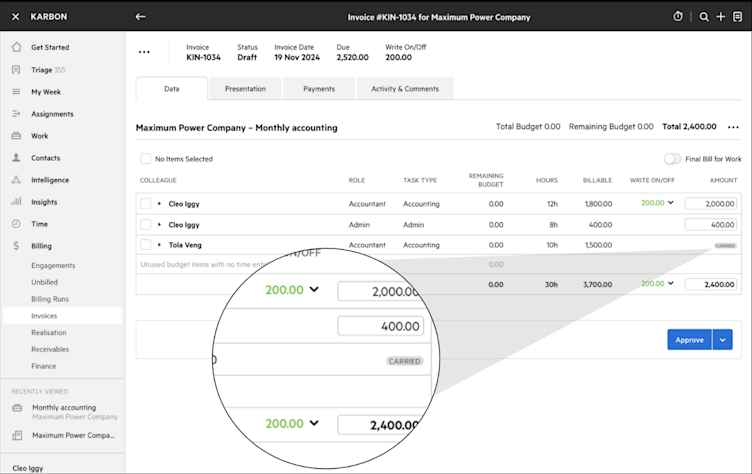The image size is (752, 474).
Task: Expand Cleo Iggy Accountant row details
Action: point(159,203)
